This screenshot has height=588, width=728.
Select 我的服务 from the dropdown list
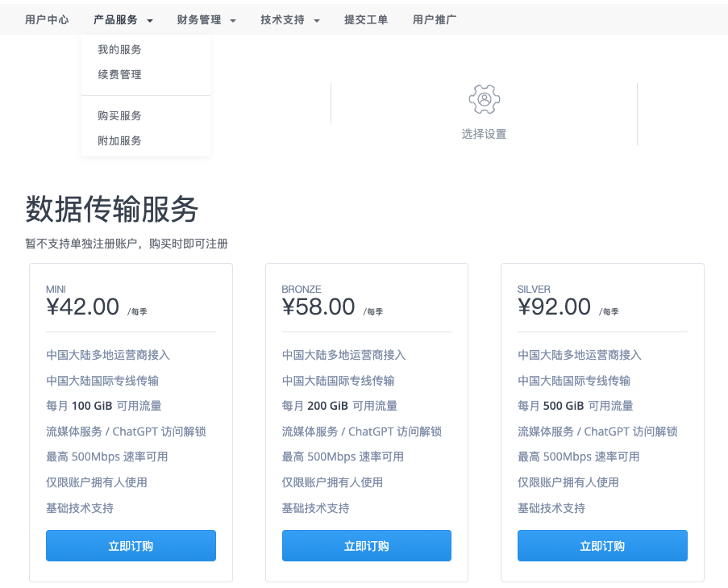(119, 50)
